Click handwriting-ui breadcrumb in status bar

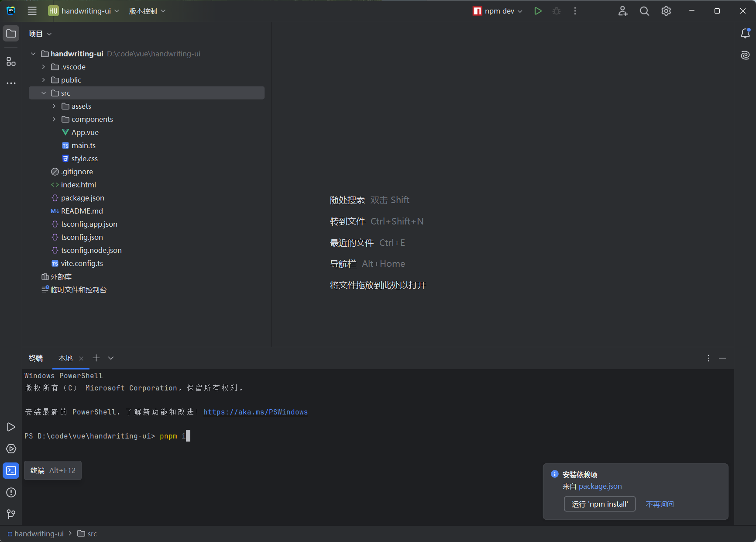[36, 534]
